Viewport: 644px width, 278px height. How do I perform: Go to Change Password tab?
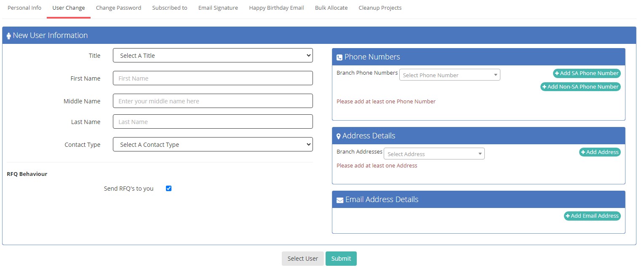pyautogui.click(x=118, y=8)
